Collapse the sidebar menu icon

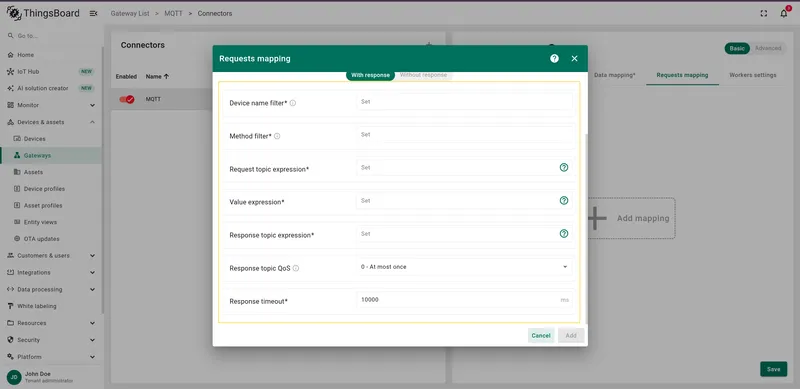click(93, 13)
